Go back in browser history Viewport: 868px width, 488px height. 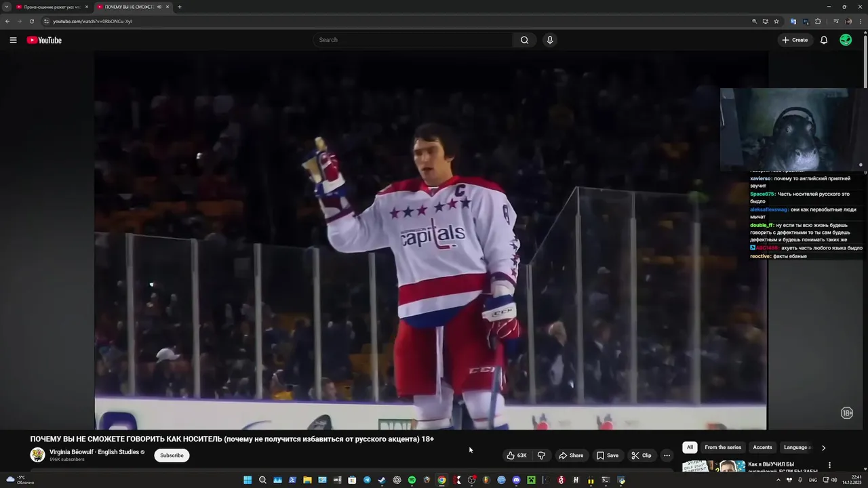(x=7, y=21)
